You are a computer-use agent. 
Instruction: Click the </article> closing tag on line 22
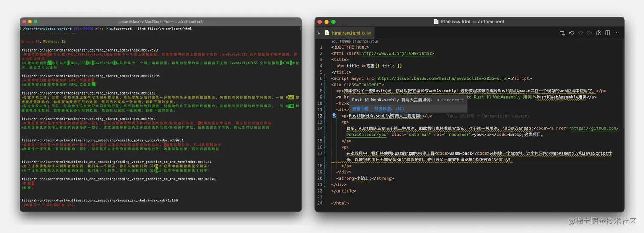pos(343,190)
